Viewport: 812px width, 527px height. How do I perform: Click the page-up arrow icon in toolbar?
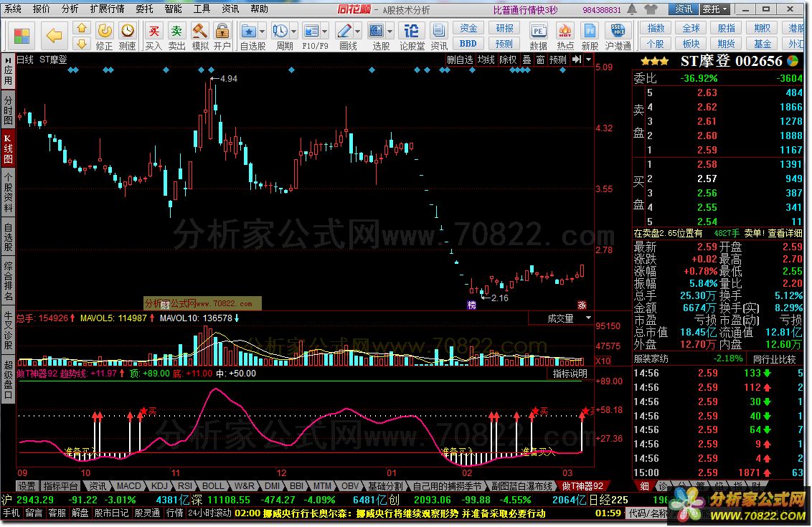click(x=81, y=29)
